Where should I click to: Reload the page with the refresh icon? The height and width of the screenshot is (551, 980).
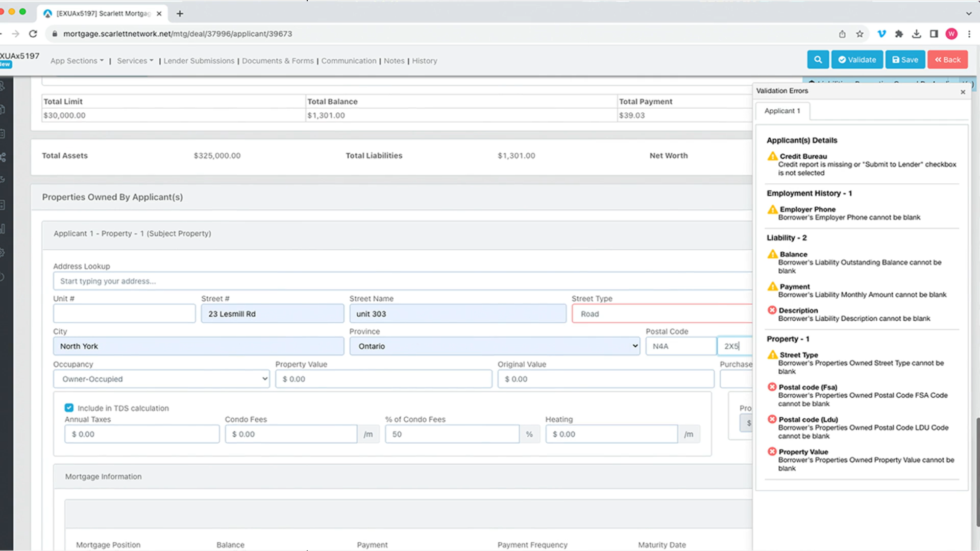pos(33,34)
